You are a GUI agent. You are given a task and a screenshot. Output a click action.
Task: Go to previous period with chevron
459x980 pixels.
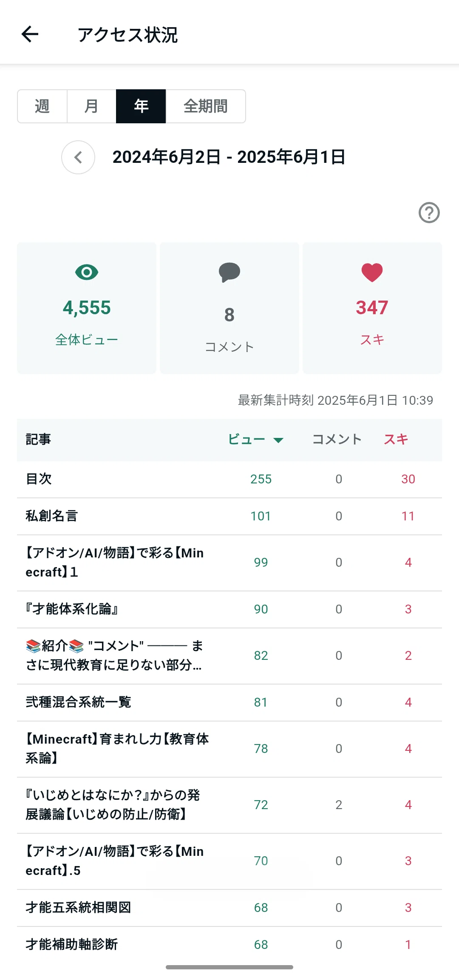pyautogui.click(x=78, y=157)
